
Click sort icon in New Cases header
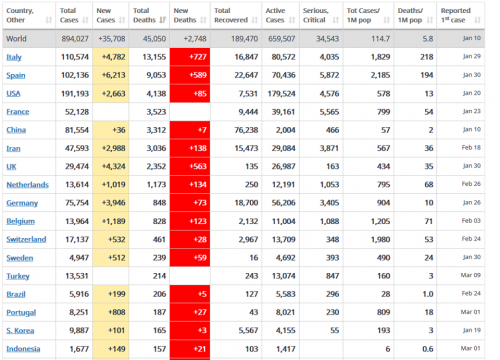coord(122,20)
